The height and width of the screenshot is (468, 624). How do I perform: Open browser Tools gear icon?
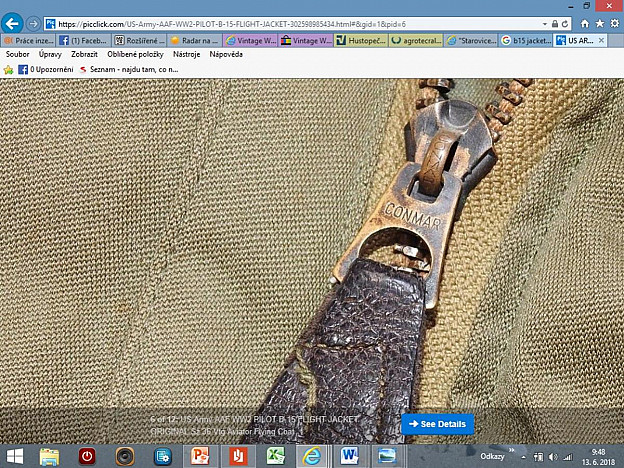coord(614,24)
